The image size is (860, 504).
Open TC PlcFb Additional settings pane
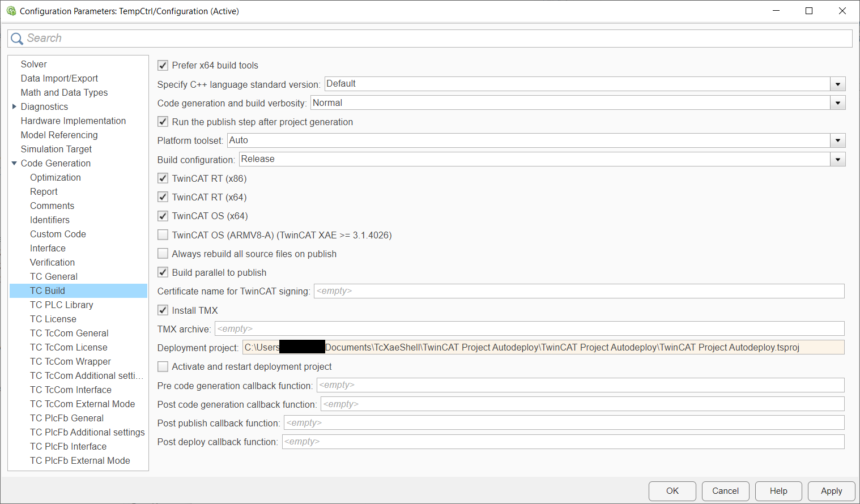coord(87,432)
